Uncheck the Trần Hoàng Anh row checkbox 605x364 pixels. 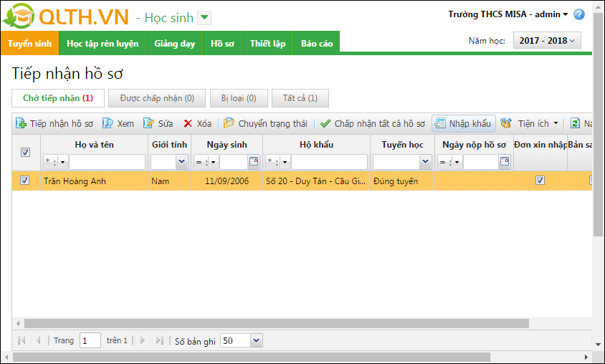pos(24,181)
